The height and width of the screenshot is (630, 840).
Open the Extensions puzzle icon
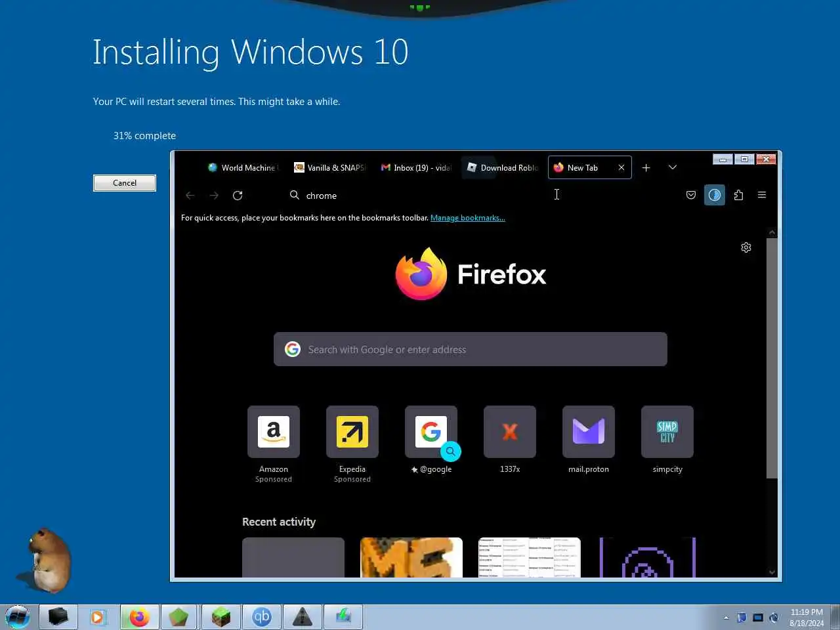click(738, 195)
